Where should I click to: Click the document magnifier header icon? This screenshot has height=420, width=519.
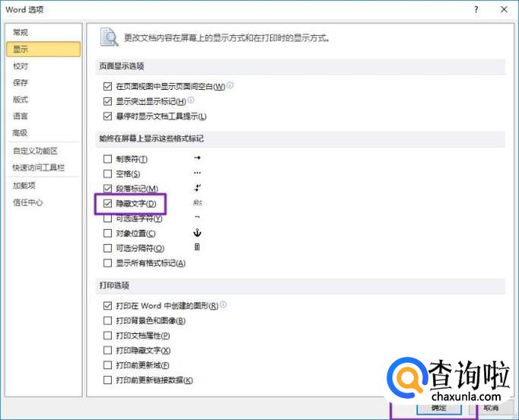110,37
